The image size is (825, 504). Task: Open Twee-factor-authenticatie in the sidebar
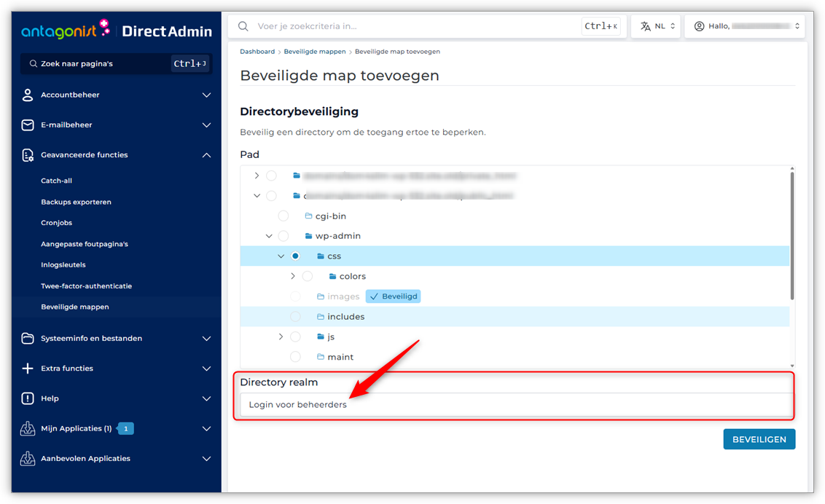coord(86,286)
